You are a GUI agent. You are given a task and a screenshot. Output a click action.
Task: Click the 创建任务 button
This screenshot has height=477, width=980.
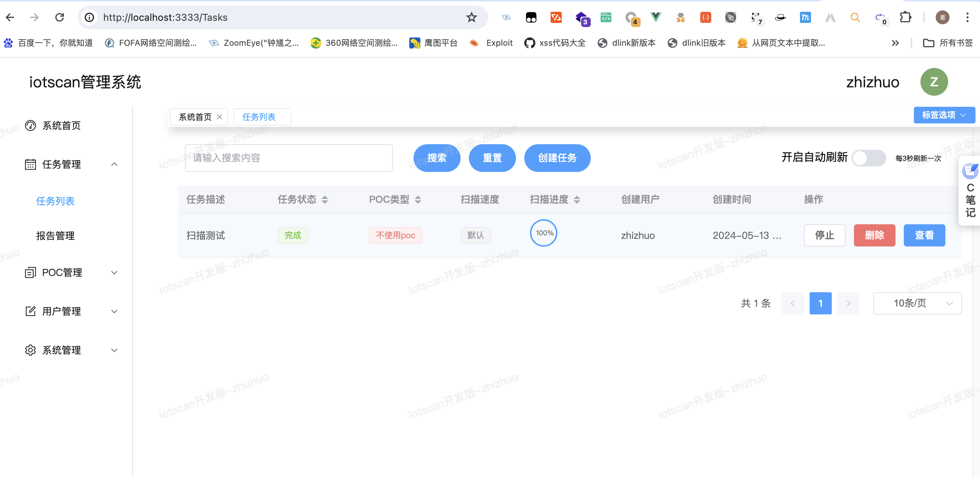[557, 158]
